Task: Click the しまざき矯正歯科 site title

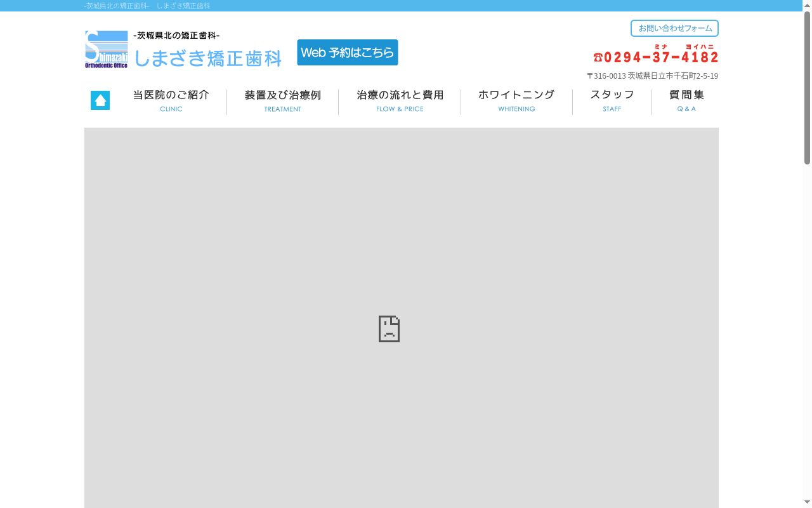Action: point(208,58)
